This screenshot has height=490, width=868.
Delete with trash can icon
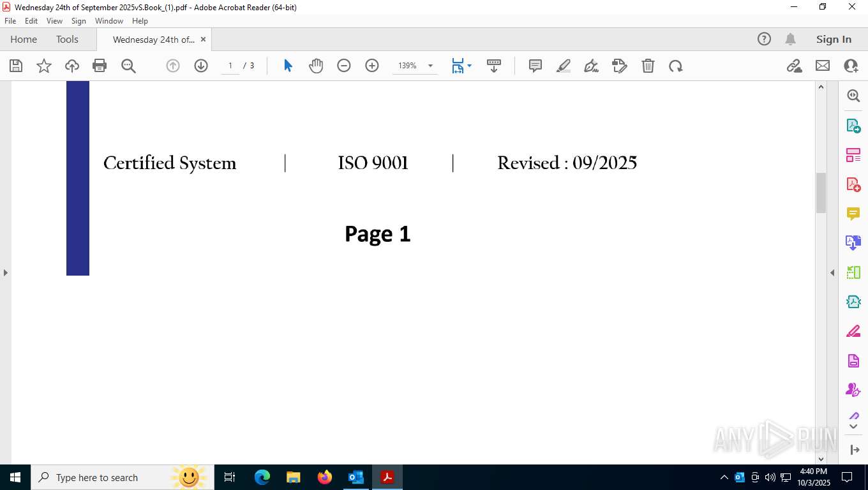(648, 66)
